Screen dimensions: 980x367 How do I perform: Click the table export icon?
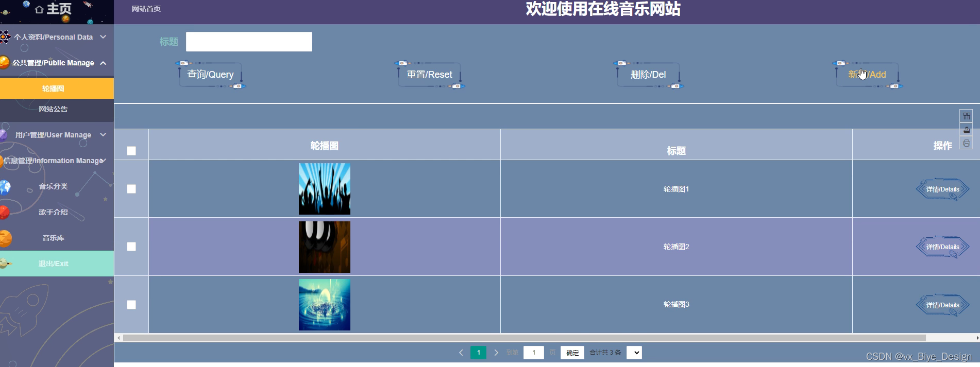click(x=967, y=130)
